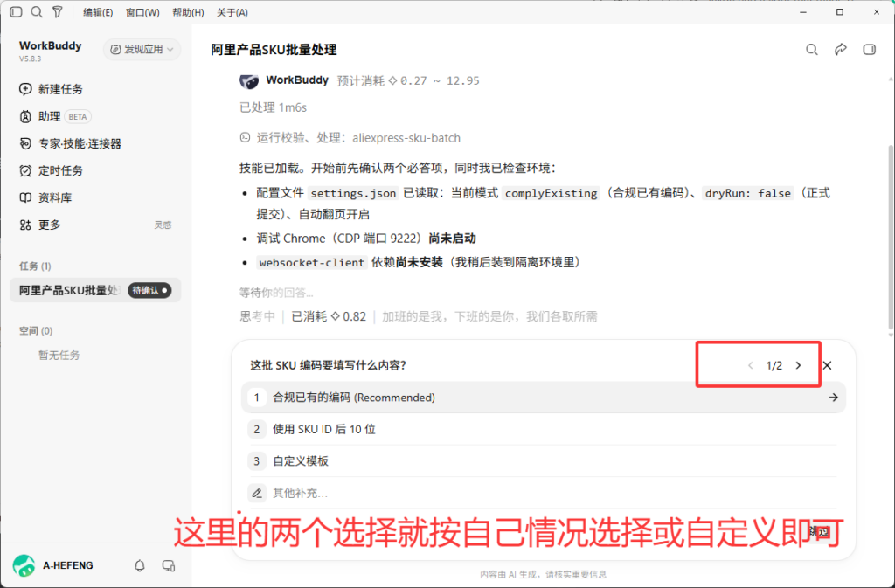Open the search icon in title bar
895x588 pixels.
(x=37, y=12)
